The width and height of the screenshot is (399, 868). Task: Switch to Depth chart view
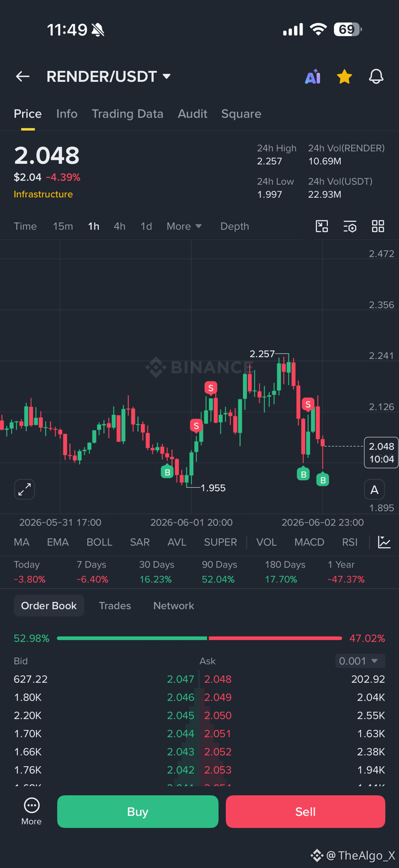coord(235,226)
